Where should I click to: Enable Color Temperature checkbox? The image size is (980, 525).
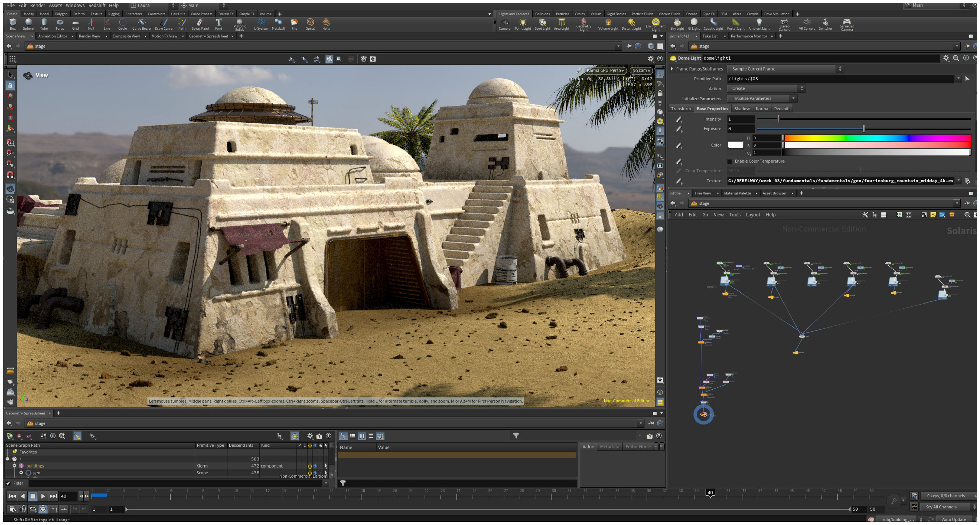[x=729, y=161]
